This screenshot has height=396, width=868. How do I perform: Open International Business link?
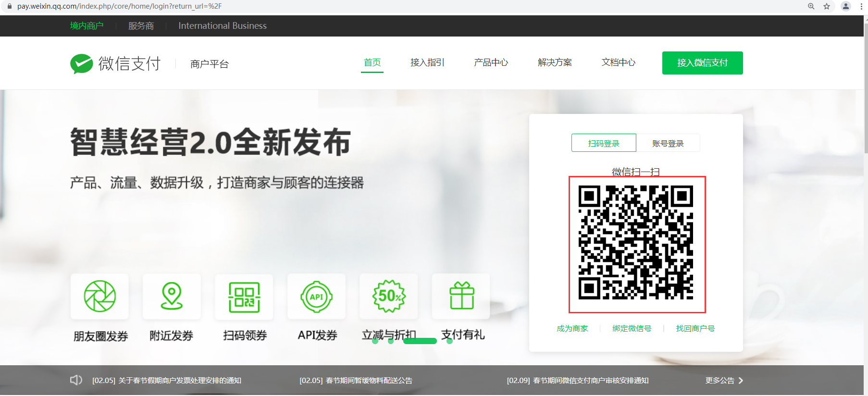pyautogui.click(x=223, y=26)
